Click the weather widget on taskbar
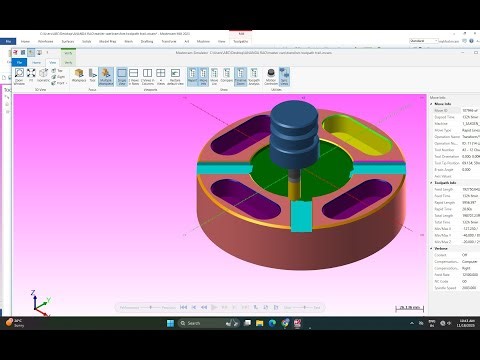The height and width of the screenshot is (360, 480). [x=15, y=323]
